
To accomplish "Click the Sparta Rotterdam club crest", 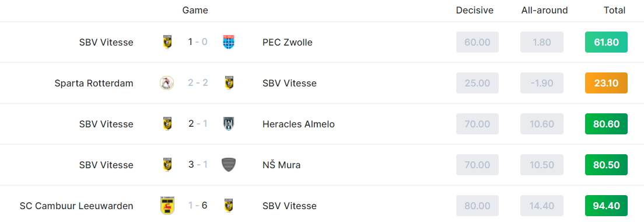I will pos(167,83).
